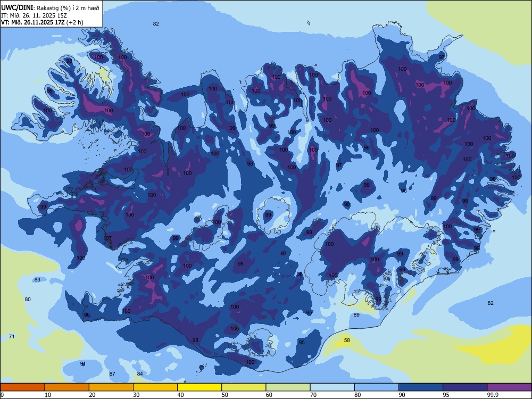Select the light blue 80–90 legend swatch
Viewport: 532px width, 399px height.
pyautogui.click(x=377, y=387)
